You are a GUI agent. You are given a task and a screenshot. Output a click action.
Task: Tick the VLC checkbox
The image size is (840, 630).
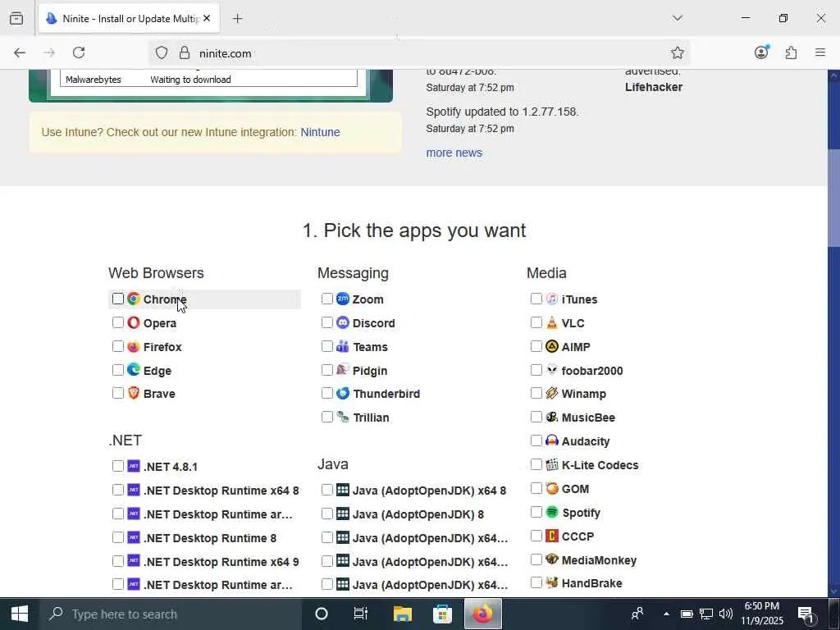[x=536, y=322]
